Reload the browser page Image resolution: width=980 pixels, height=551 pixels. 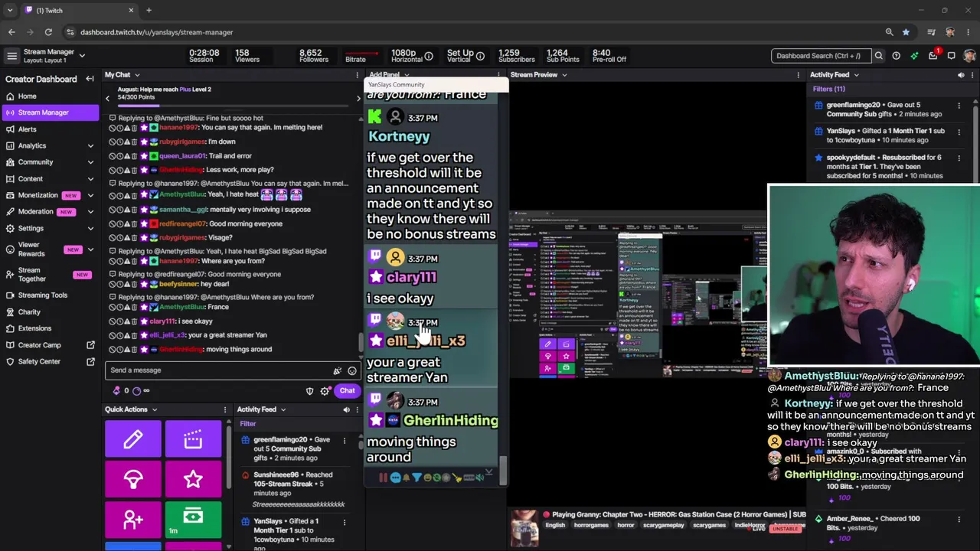48,32
